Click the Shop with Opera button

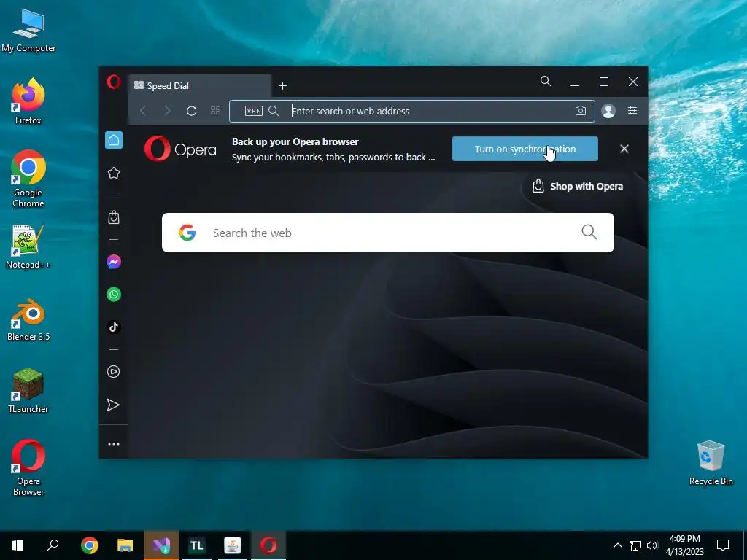(577, 186)
